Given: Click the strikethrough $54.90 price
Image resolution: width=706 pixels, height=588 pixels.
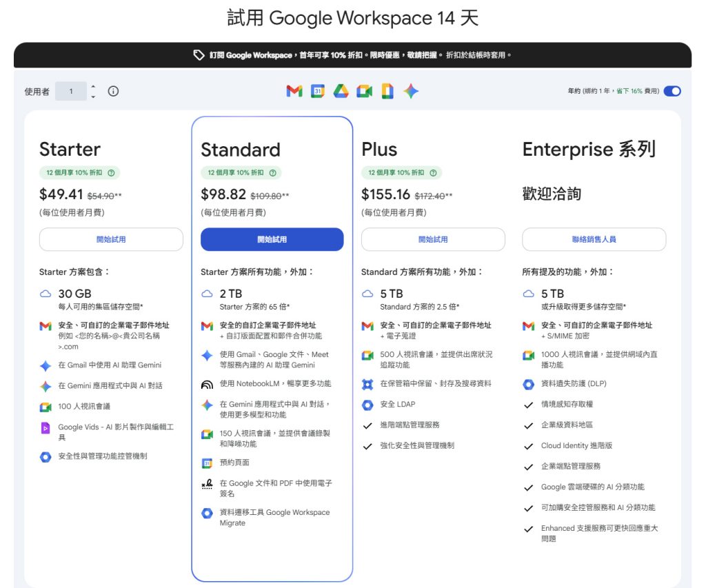Looking at the screenshot, I should (x=101, y=196).
